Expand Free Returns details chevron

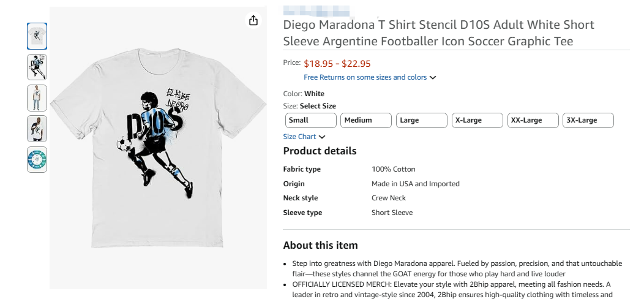click(x=433, y=78)
